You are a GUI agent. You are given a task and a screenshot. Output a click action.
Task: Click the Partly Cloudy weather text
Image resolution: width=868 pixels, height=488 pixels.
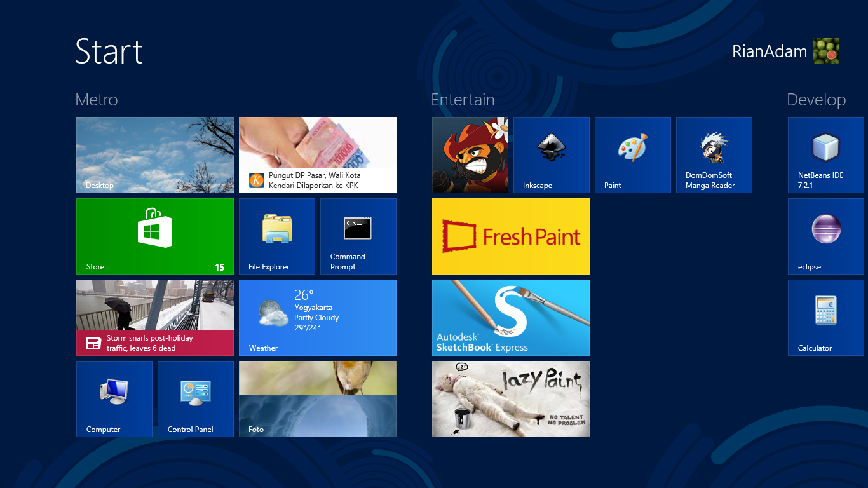(316, 318)
